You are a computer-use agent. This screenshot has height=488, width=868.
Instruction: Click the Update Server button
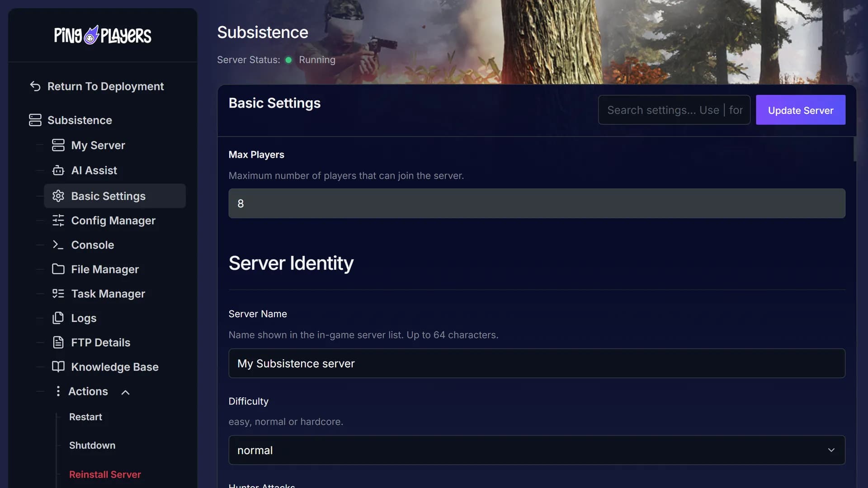tap(800, 110)
